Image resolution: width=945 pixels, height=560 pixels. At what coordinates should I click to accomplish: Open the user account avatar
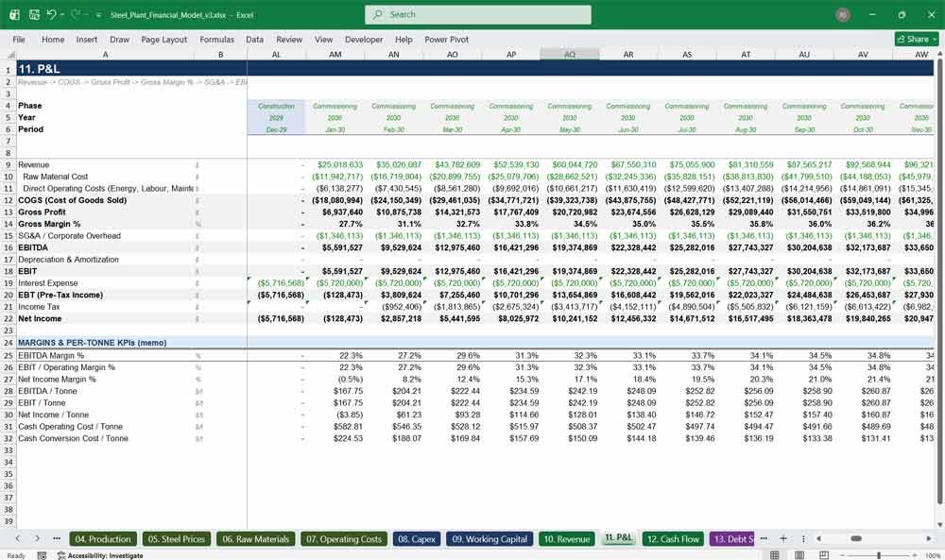point(843,14)
